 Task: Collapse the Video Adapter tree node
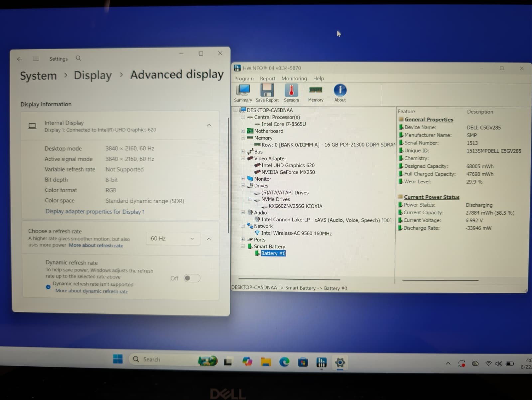point(243,158)
